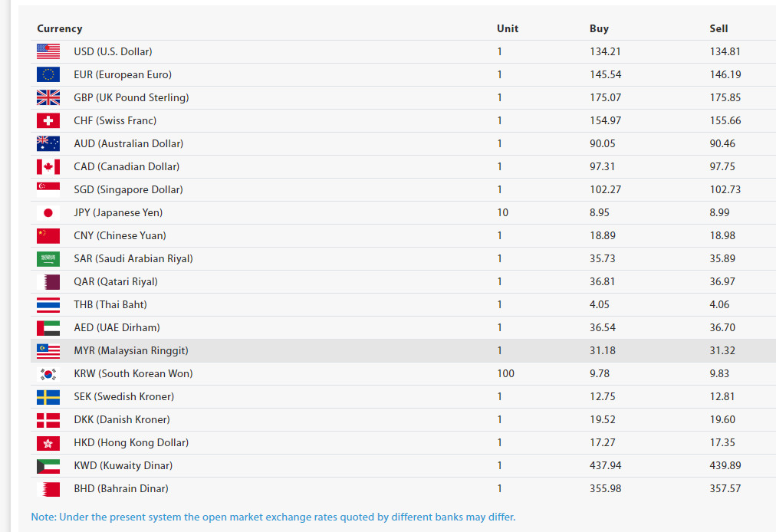The image size is (776, 532).
Task: Click the Swedish flag icon
Action: click(48, 397)
